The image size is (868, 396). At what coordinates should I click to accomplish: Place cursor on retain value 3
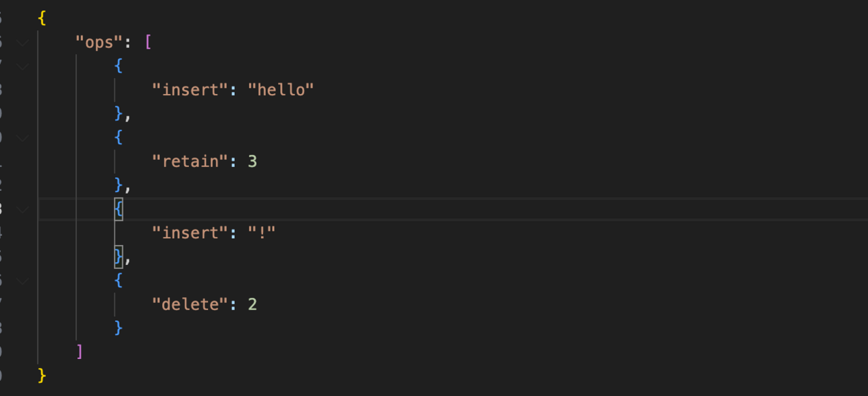coord(252,161)
